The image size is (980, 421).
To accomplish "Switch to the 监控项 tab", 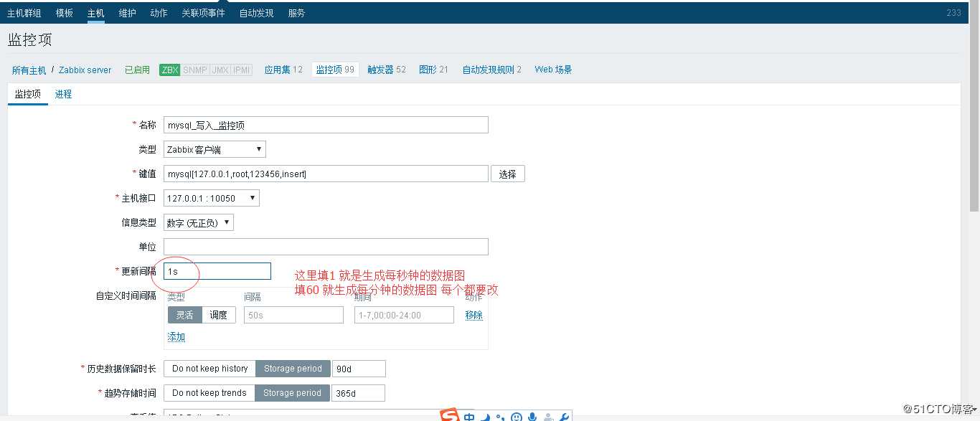I will click(28, 94).
